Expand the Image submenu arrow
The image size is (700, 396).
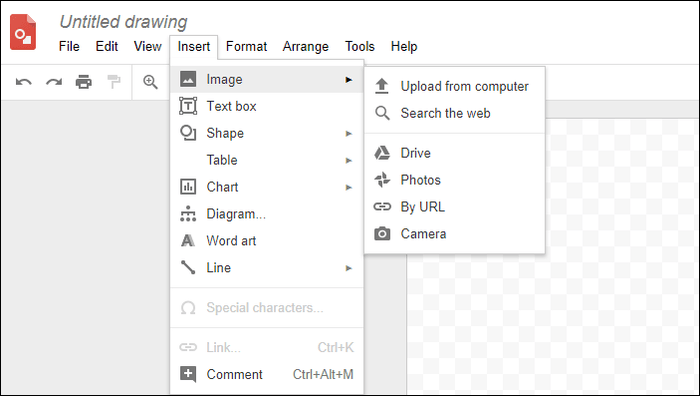[349, 80]
